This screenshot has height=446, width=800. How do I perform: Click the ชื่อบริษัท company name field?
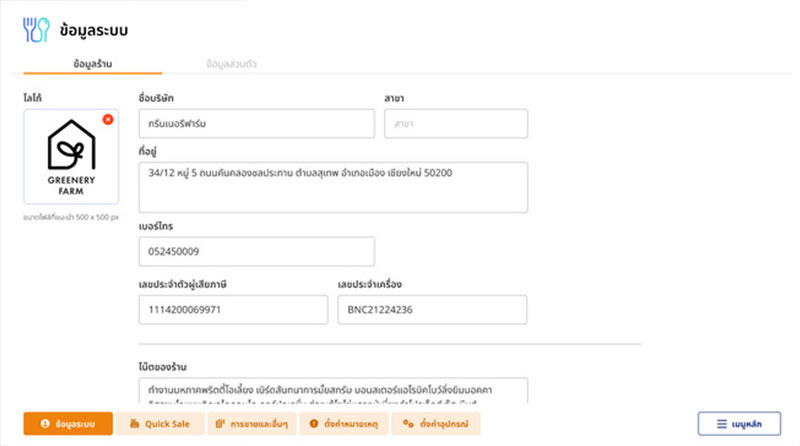(255, 124)
